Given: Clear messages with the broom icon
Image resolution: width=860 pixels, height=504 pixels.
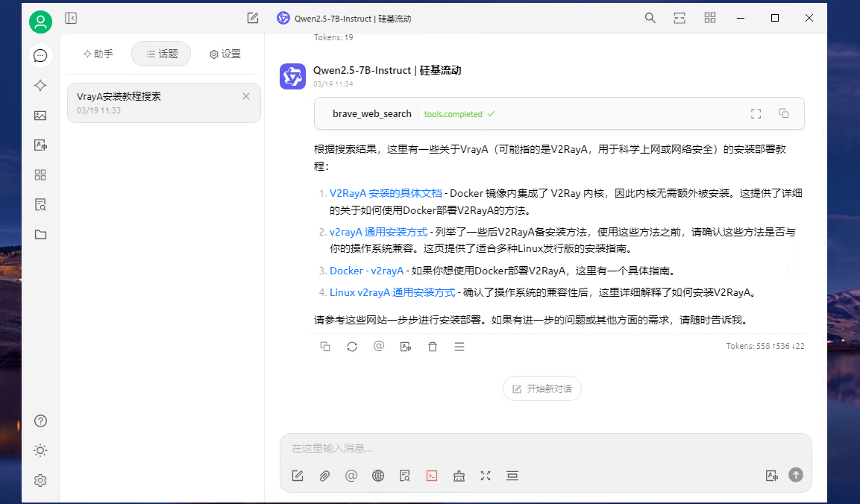Looking at the screenshot, I should pyautogui.click(x=459, y=476).
